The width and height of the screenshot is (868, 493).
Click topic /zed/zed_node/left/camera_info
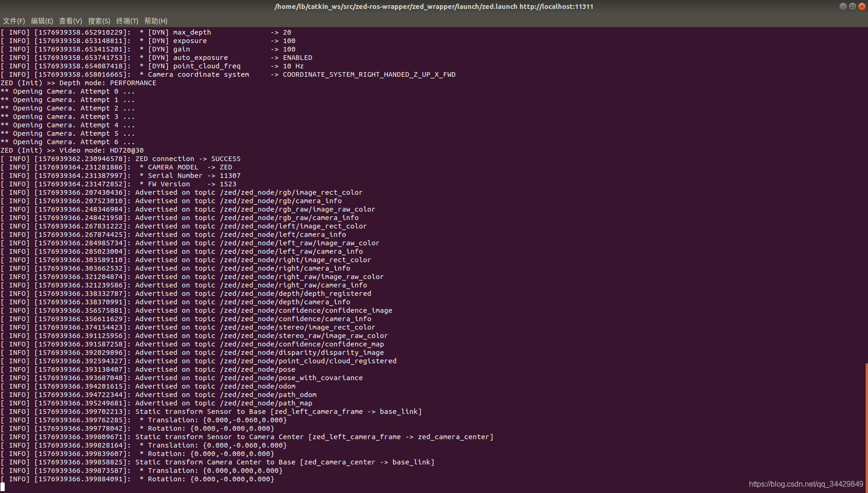coord(283,235)
